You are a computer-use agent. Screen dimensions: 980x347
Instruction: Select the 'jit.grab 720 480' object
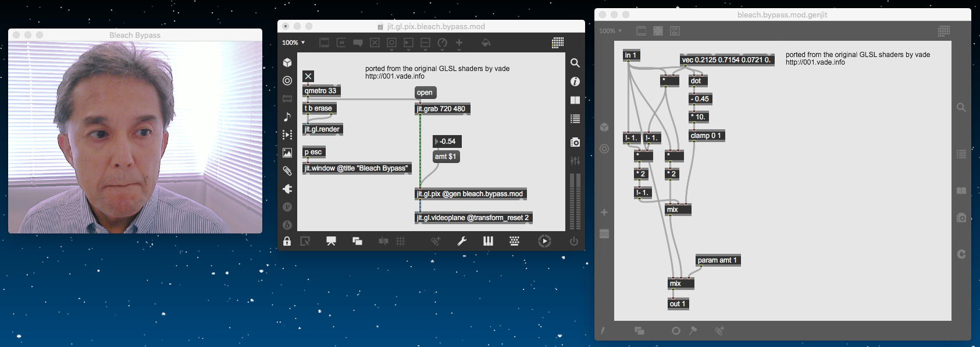[x=441, y=109]
